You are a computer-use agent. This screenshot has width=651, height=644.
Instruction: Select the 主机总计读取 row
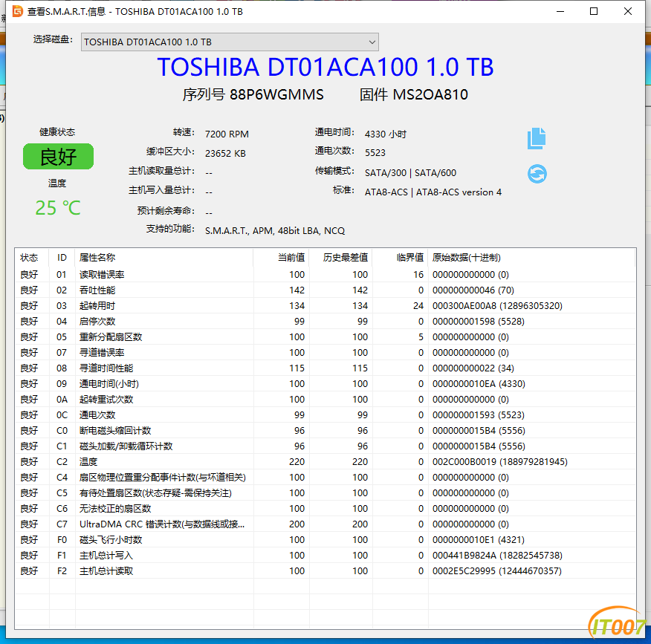tap(325, 571)
